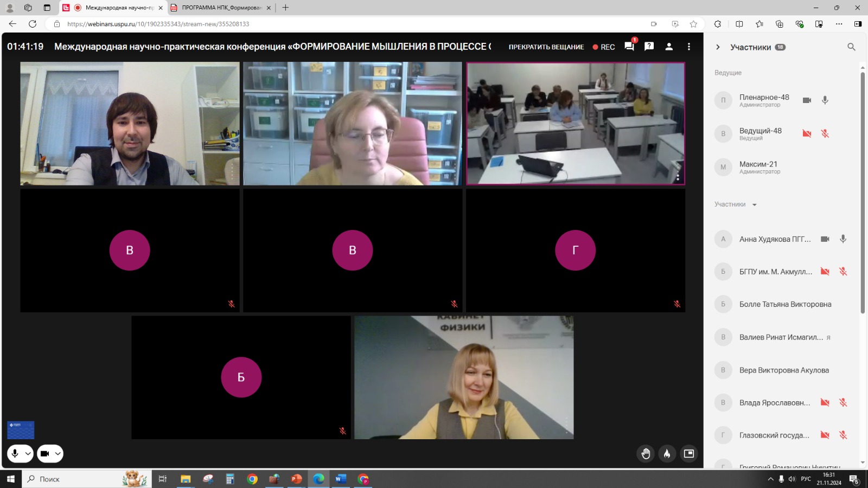Click ПРЕКРАТИТЬ ВЕЩАНИЕ to stop broadcast
The image size is (868, 488).
pyautogui.click(x=546, y=47)
